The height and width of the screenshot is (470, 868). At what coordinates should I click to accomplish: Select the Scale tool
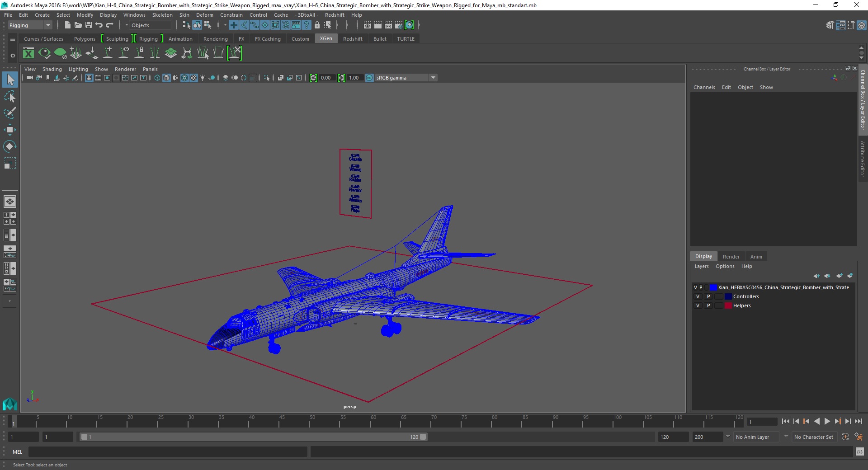pyautogui.click(x=10, y=163)
